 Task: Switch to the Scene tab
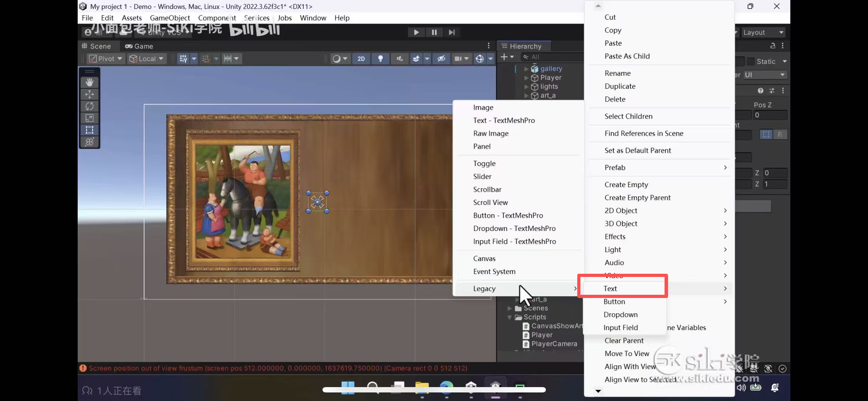[x=96, y=46]
